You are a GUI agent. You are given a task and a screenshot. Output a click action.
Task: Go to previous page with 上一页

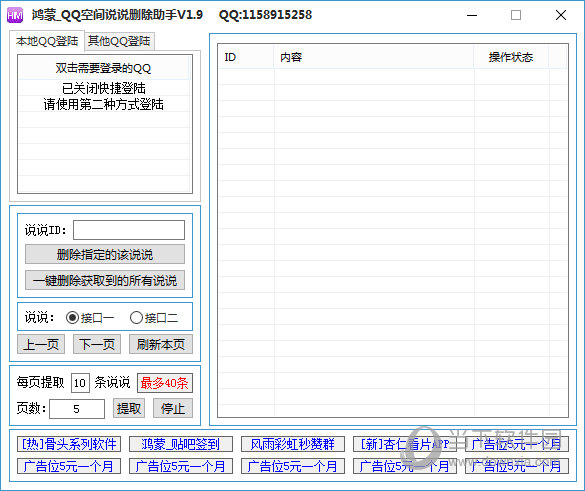[41, 344]
